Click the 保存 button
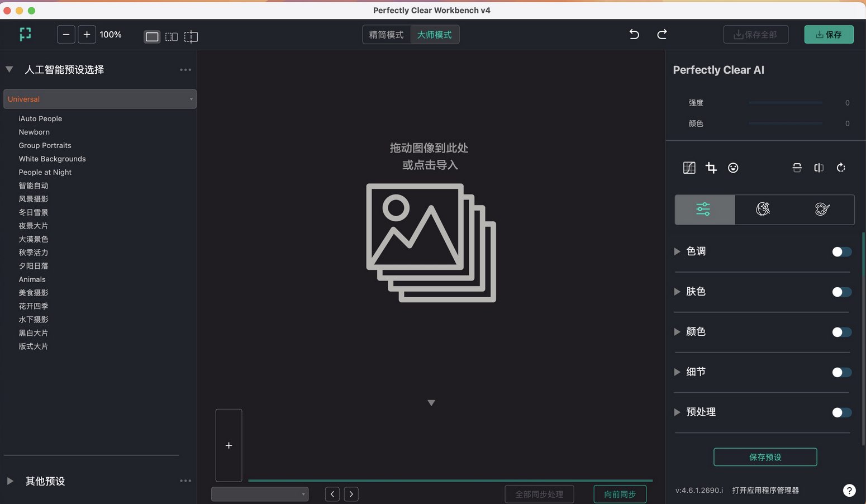Image resolution: width=866 pixels, height=504 pixels. 829,35
